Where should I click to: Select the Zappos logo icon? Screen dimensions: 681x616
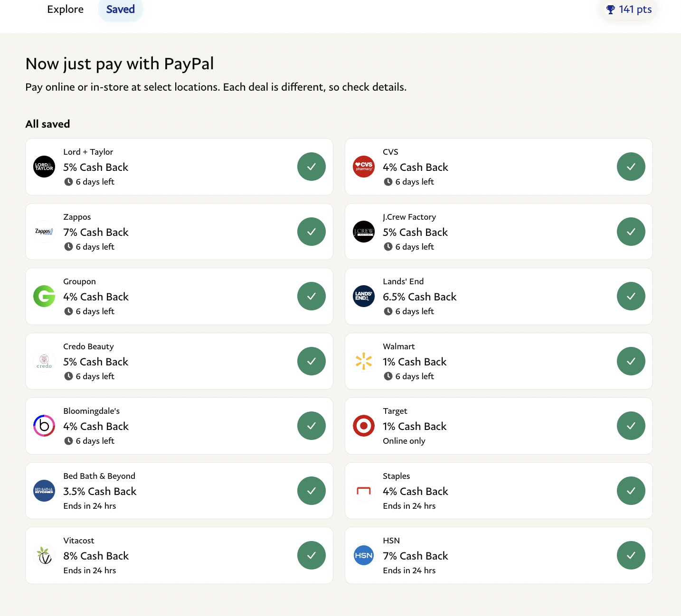click(x=44, y=232)
